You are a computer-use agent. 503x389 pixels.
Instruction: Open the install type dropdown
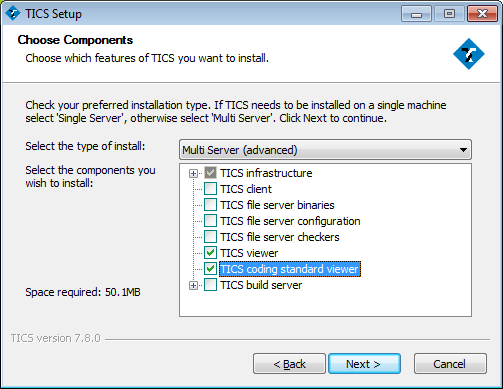point(325,150)
